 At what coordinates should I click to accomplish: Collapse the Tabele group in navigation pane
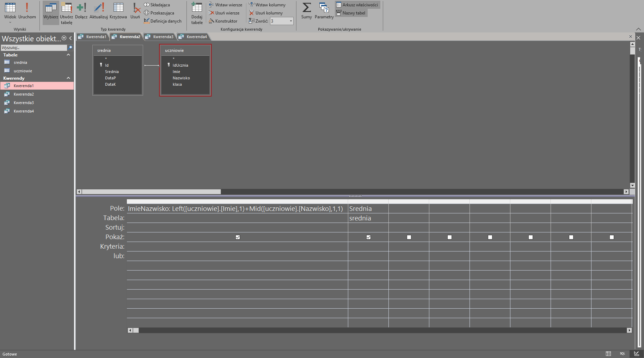(x=68, y=55)
